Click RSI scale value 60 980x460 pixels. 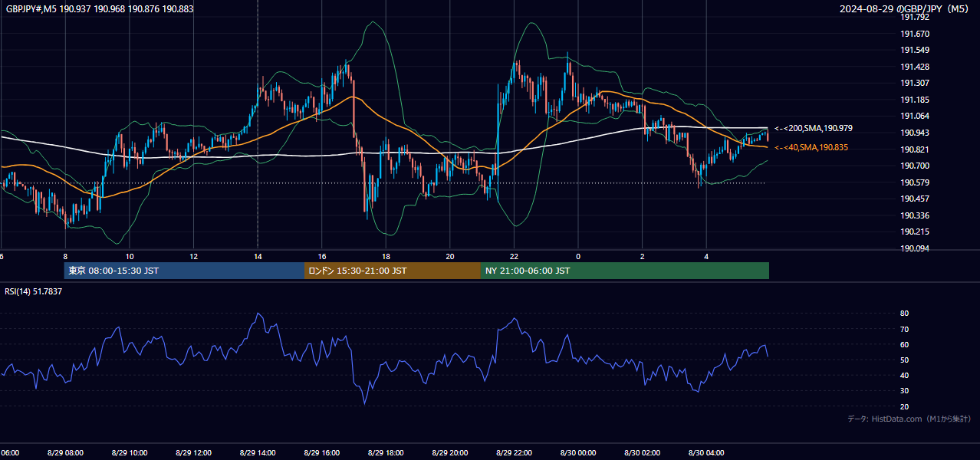(905, 344)
